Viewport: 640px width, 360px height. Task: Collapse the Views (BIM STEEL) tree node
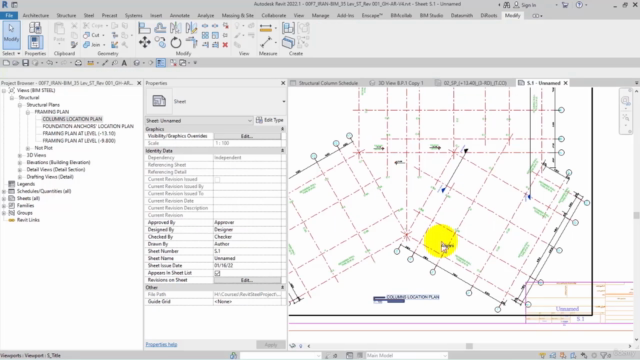click(x=4, y=91)
